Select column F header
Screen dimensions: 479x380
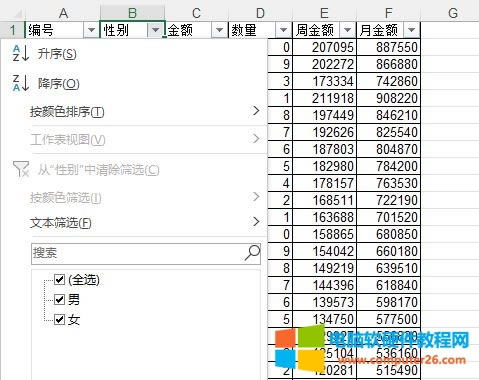point(388,13)
